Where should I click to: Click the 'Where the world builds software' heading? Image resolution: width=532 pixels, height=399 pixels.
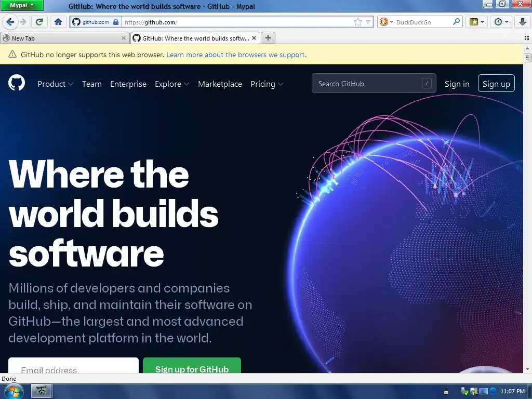pos(113,214)
